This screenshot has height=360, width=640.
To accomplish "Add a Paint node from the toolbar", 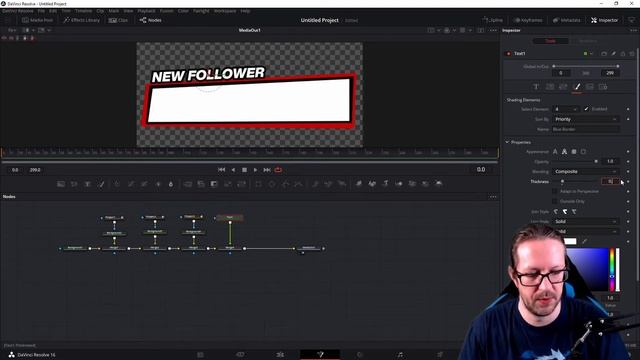I will (101, 184).
